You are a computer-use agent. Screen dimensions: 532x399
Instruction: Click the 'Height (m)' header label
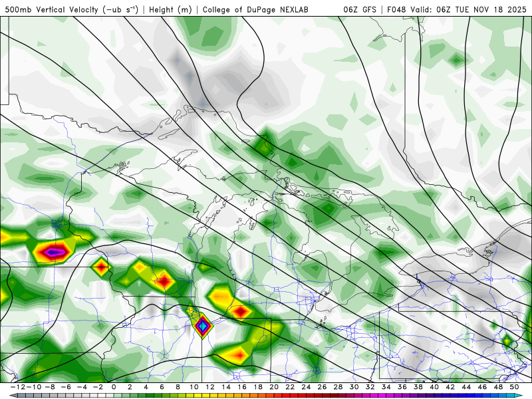point(171,9)
